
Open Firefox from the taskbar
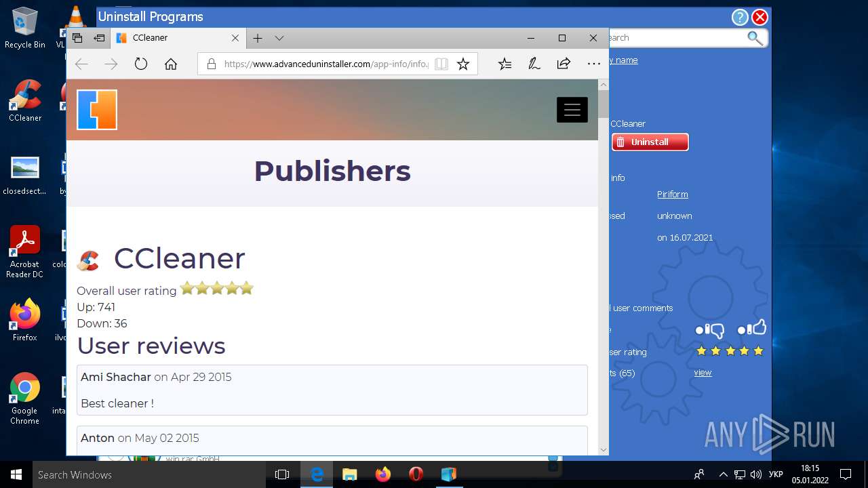[x=383, y=474]
